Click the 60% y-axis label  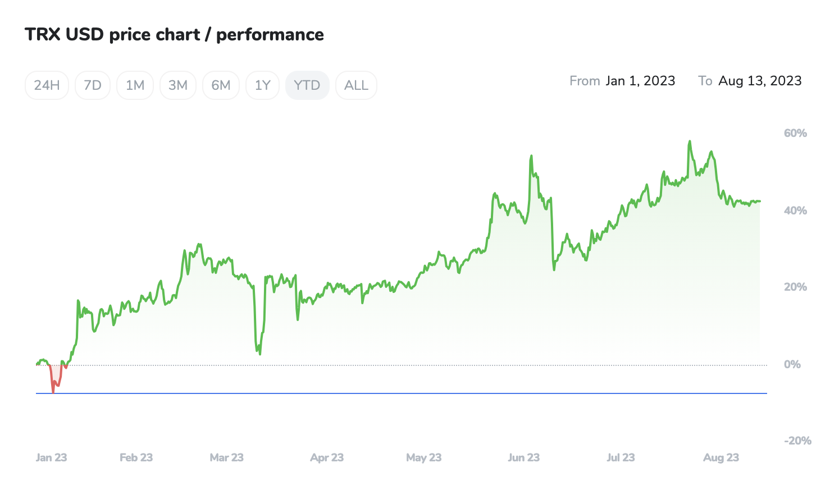coord(795,133)
